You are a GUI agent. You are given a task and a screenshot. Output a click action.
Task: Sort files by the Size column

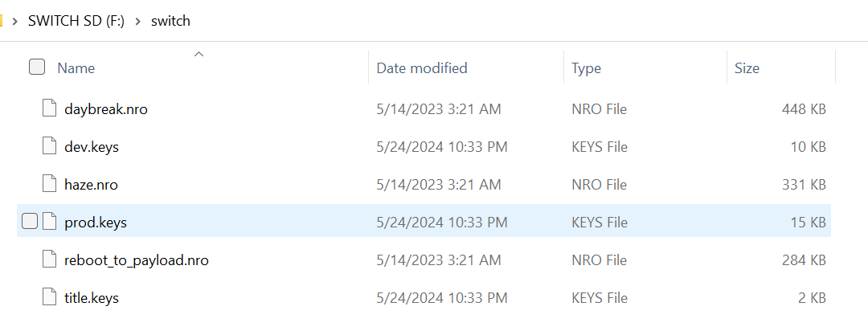[747, 68]
